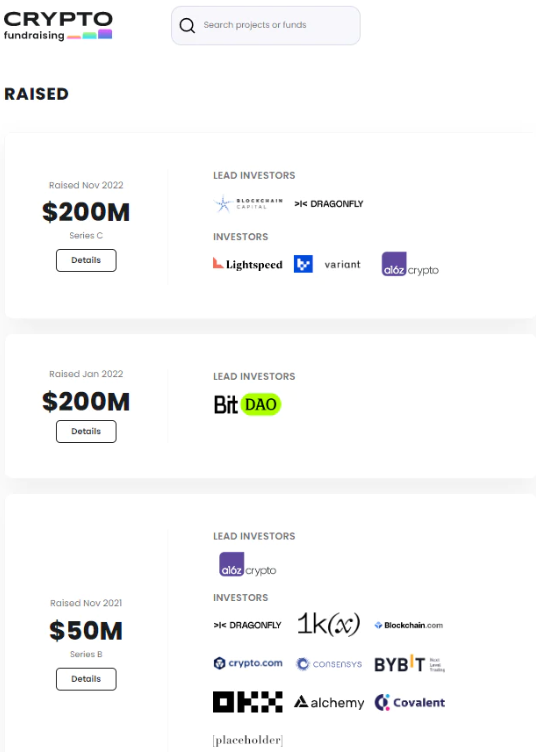Click a16z crypto lead investor of Series B
The image size is (536, 754).
click(x=248, y=565)
